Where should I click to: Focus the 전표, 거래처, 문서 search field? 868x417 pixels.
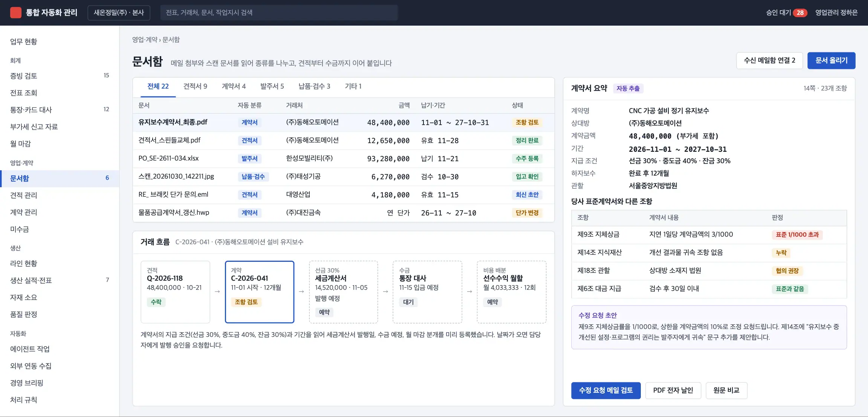tap(279, 12)
